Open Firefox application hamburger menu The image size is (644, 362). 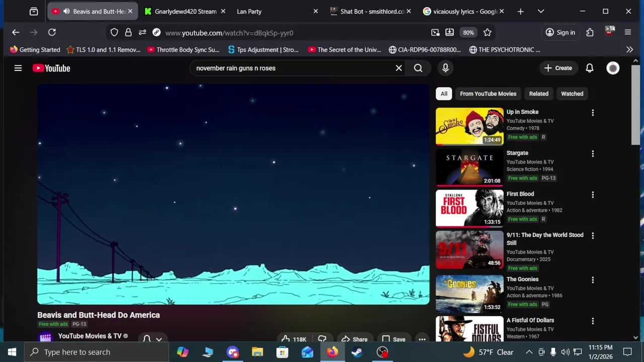coord(628,32)
